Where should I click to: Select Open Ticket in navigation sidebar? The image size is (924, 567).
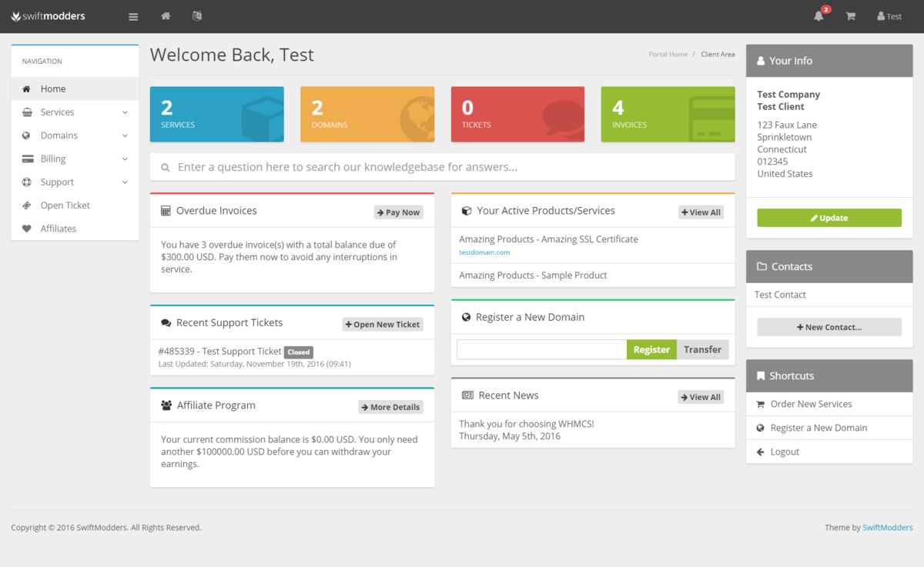[65, 205]
